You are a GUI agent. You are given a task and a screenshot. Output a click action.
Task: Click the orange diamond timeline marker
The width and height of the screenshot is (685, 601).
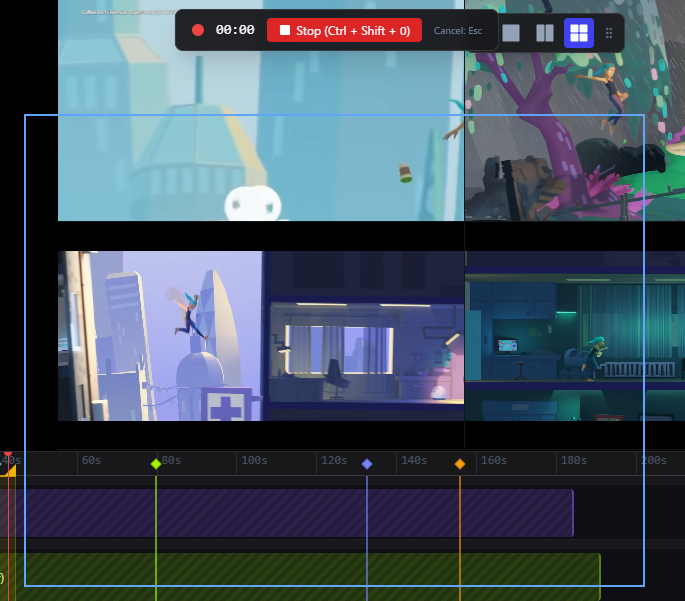click(460, 464)
